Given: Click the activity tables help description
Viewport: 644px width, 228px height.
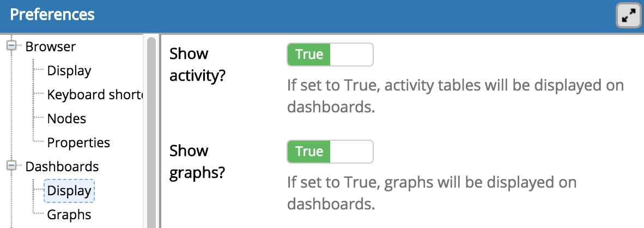Looking at the screenshot, I should 455,97.
